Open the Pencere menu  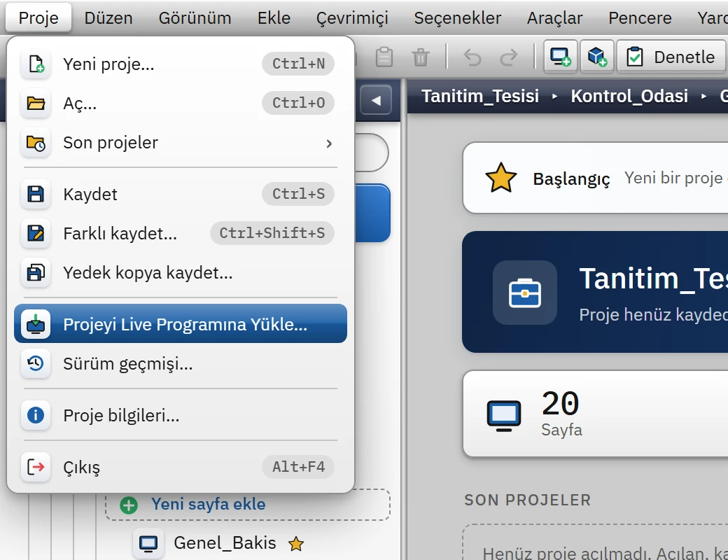click(x=640, y=18)
